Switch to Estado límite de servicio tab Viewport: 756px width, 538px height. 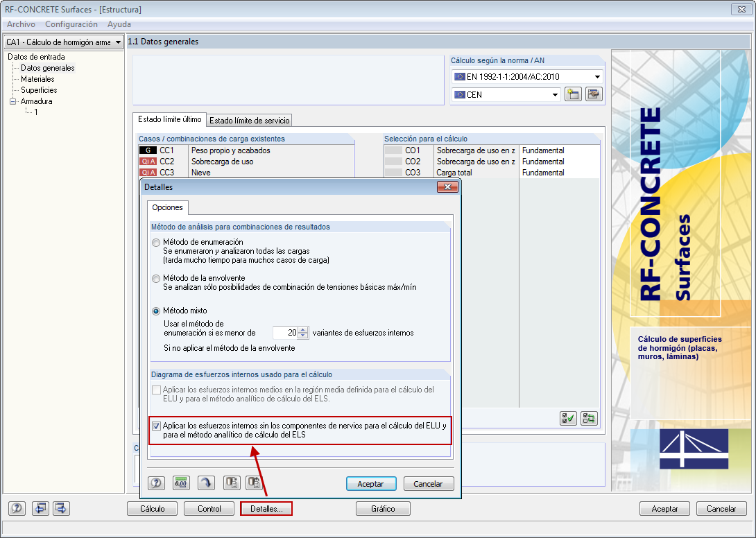pyautogui.click(x=249, y=121)
